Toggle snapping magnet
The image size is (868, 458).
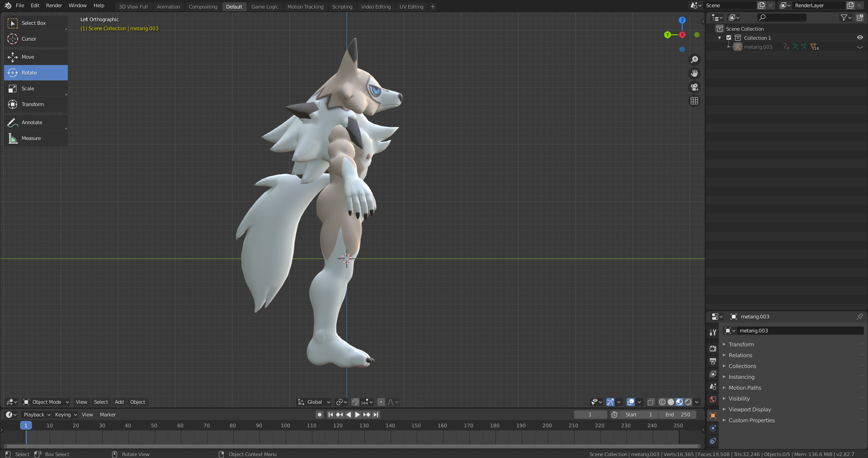coord(355,402)
